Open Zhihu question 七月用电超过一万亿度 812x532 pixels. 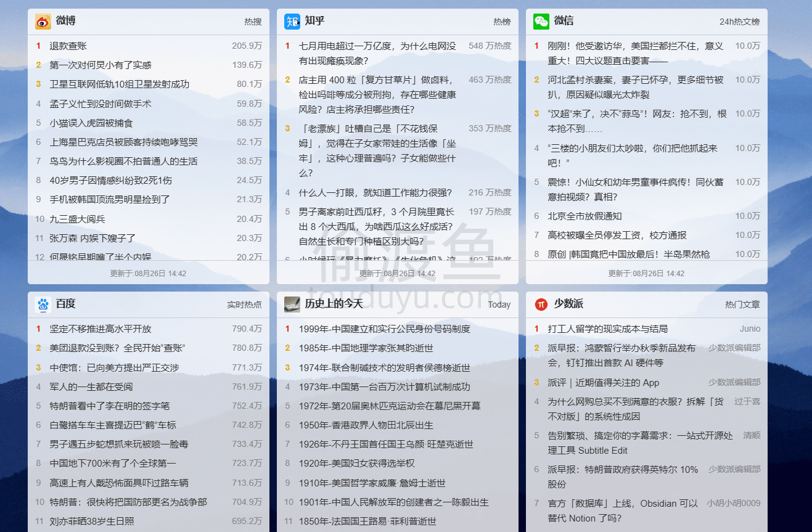click(378, 53)
